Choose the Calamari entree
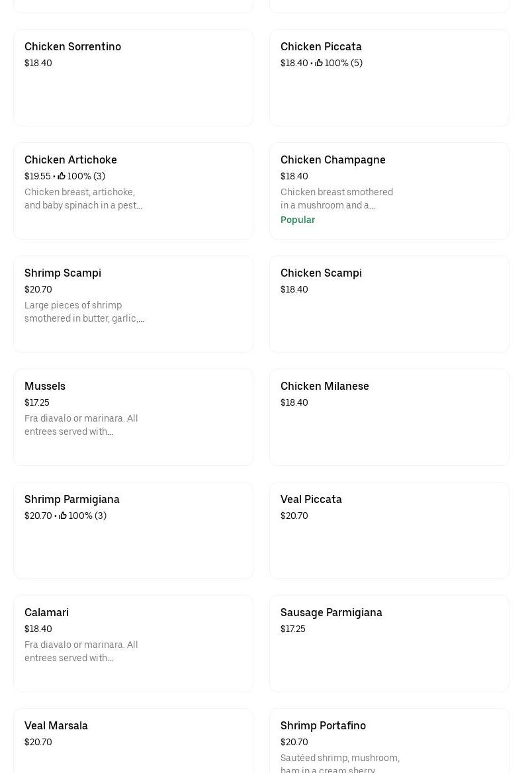Image resolution: width=532 pixels, height=773 pixels. pyautogui.click(x=46, y=613)
